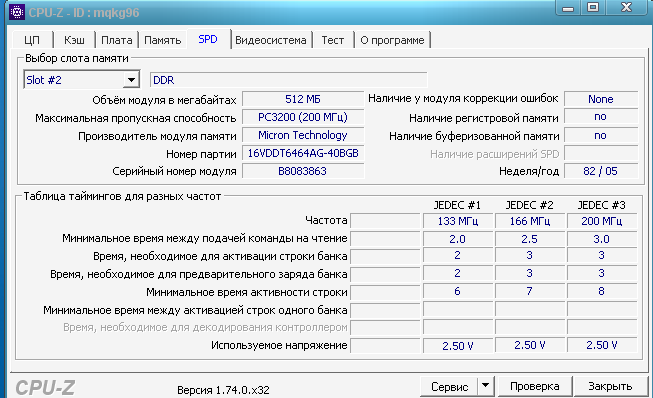653x398 pixels.
Task: Switch to the Видеосистема tab
Action: (271, 40)
